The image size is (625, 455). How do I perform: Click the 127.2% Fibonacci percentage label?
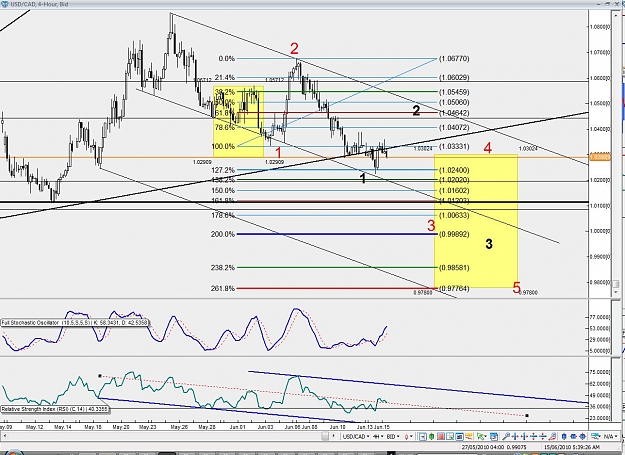[x=223, y=170]
